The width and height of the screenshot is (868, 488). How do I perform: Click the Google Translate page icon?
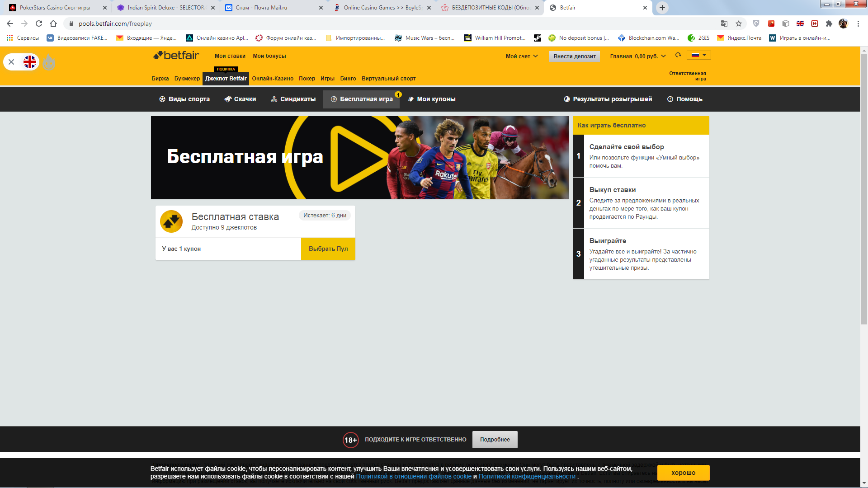(724, 23)
